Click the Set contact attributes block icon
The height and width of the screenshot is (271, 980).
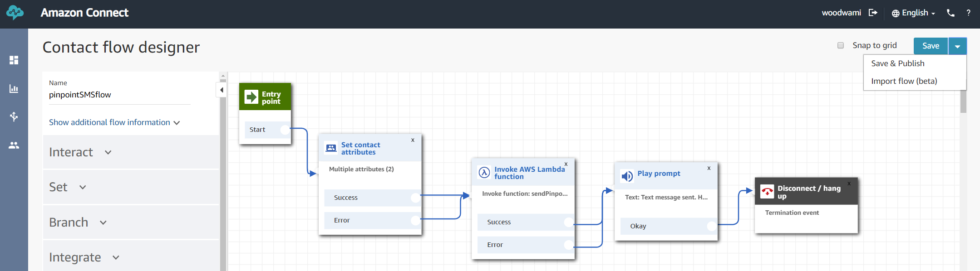tap(331, 148)
